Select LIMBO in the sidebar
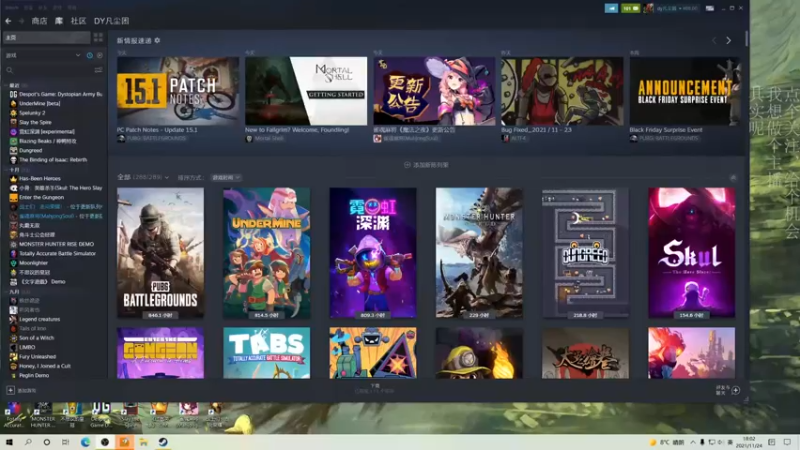Image resolution: width=800 pixels, height=450 pixels. coord(22,347)
